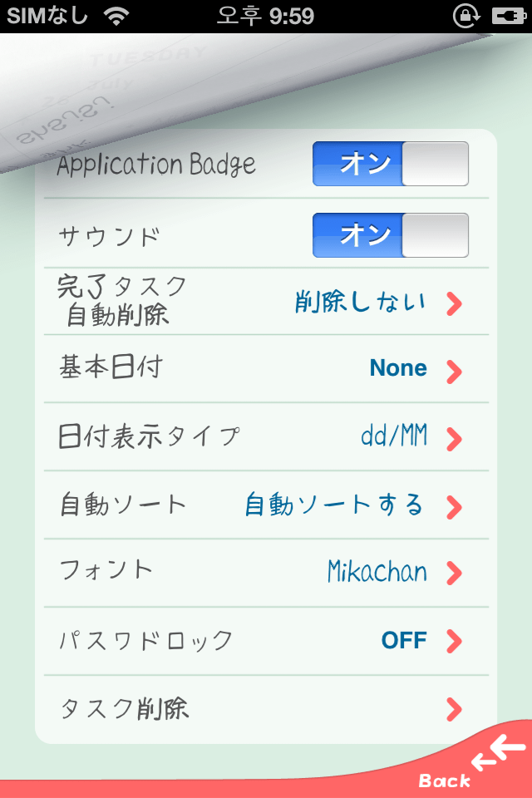Open the パスワドロック settings row
The image size is (532, 798).
(x=266, y=641)
